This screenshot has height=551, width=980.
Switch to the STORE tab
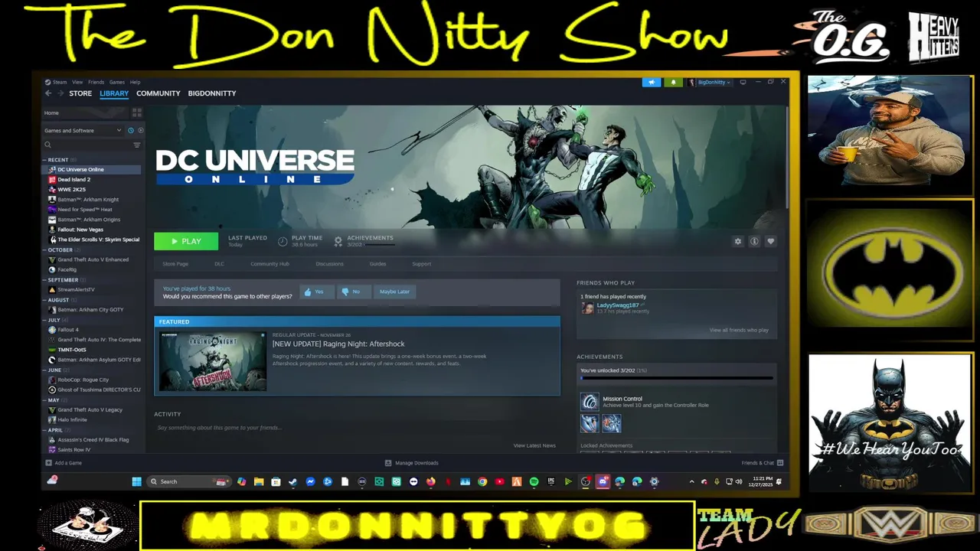click(x=80, y=93)
